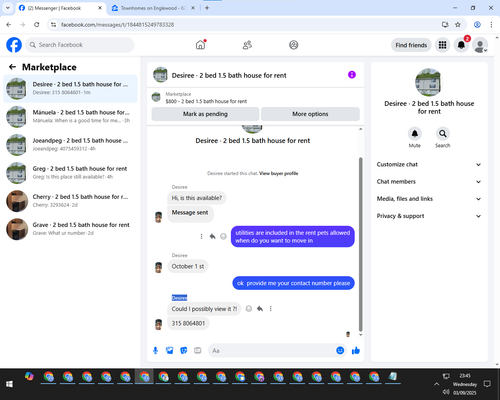Click the browser address bar URL
500x400 pixels.
tap(117, 24)
